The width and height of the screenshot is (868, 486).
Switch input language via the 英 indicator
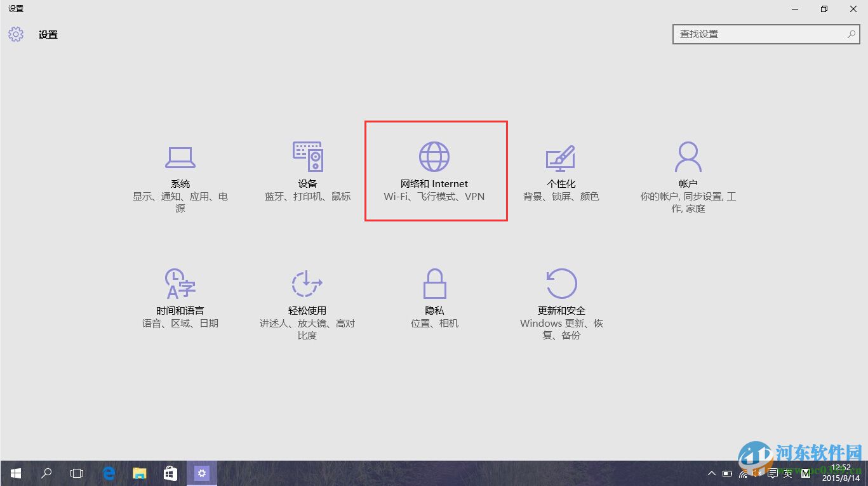(787, 473)
